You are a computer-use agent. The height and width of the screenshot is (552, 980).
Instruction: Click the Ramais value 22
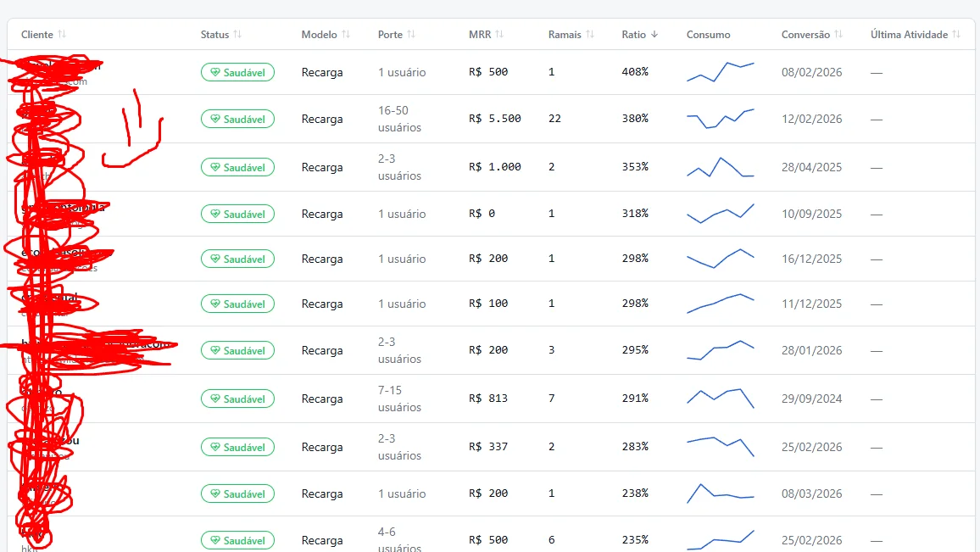(x=554, y=118)
